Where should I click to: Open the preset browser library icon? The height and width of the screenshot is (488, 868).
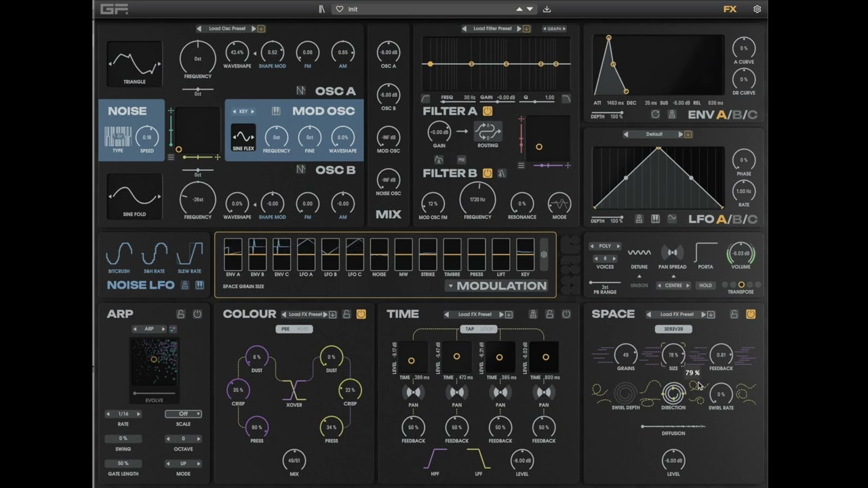(x=321, y=9)
